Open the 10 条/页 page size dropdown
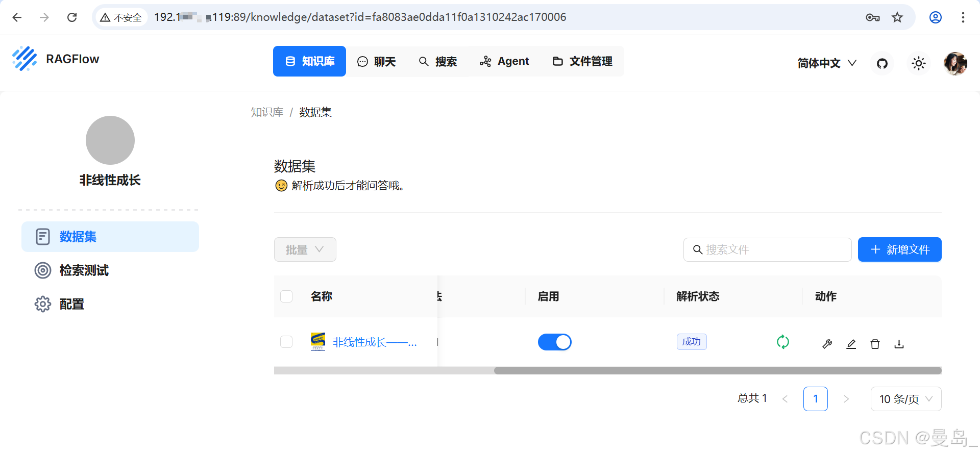Image resolution: width=980 pixels, height=454 pixels. click(x=906, y=399)
